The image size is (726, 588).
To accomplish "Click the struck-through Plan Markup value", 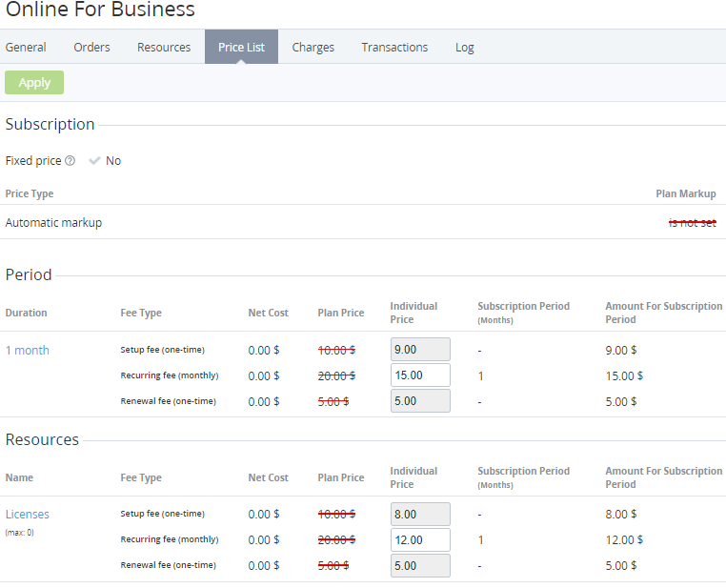I will click(692, 222).
